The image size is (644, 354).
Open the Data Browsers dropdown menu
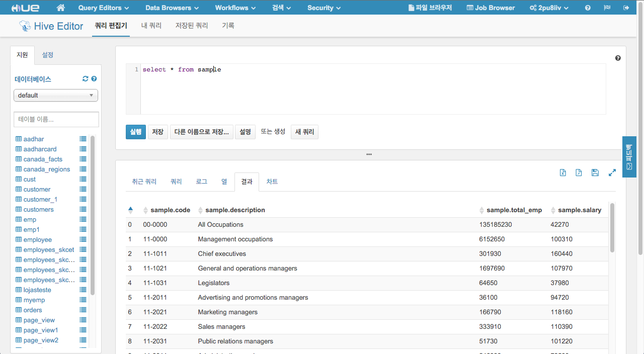point(172,8)
